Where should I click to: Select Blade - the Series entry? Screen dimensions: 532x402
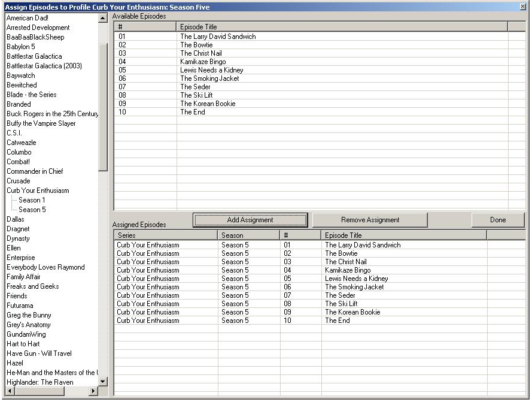point(32,95)
